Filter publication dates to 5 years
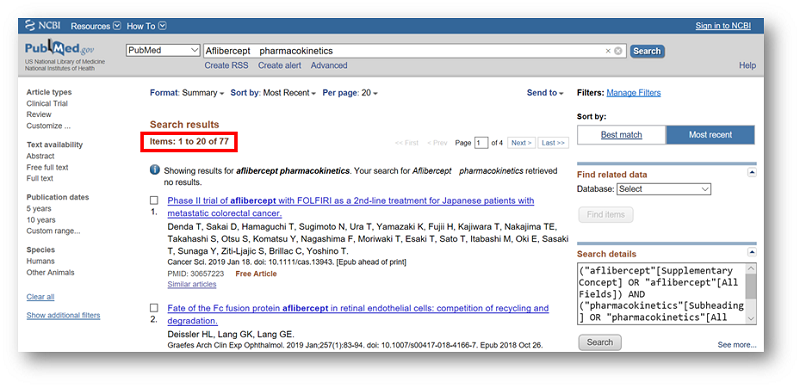800x388 pixels. (x=39, y=209)
